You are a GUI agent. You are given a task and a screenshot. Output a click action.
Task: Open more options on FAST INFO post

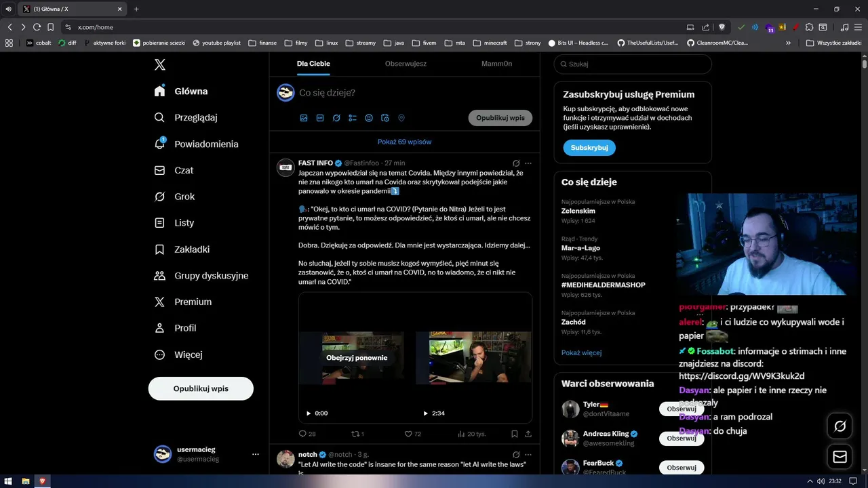(x=528, y=163)
